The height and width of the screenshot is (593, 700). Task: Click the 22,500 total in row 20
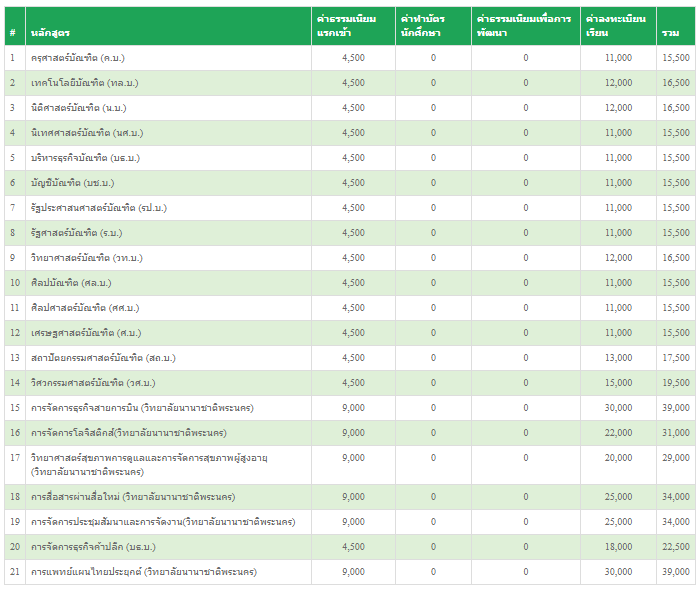(676, 547)
